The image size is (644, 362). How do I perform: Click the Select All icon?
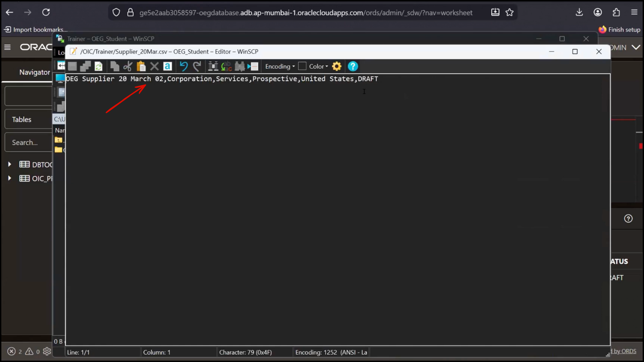point(167,66)
